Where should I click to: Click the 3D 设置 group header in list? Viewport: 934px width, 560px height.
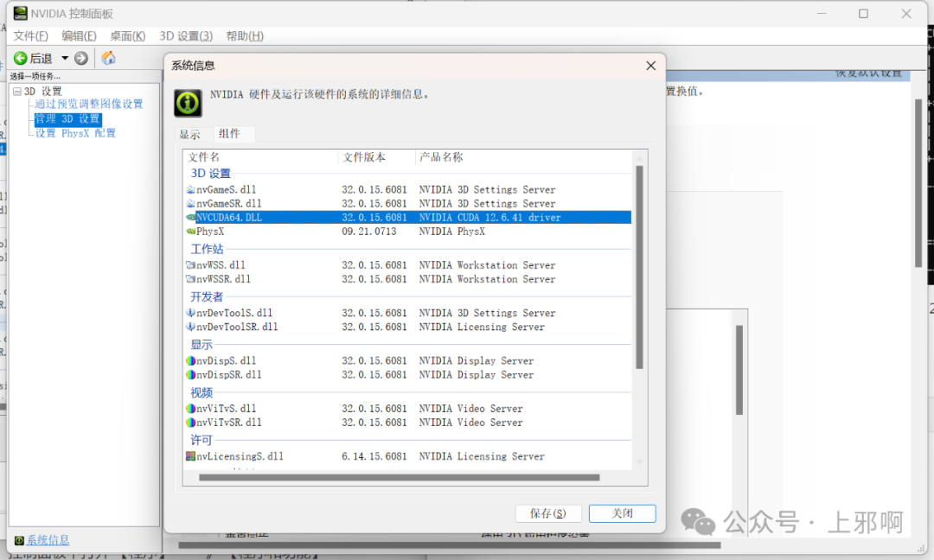pos(210,173)
